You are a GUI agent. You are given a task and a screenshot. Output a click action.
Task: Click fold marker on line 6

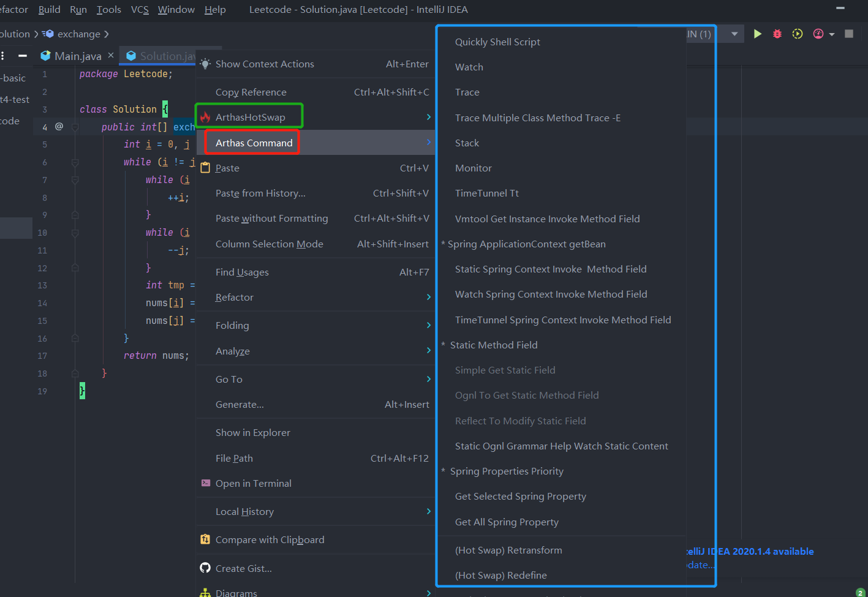pyautogui.click(x=75, y=162)
